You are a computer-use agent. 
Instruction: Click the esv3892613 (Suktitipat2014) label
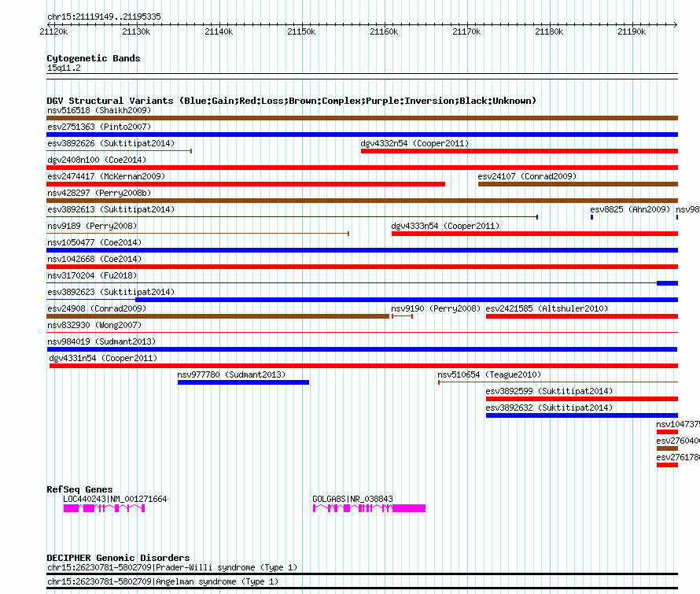(111, 209)
